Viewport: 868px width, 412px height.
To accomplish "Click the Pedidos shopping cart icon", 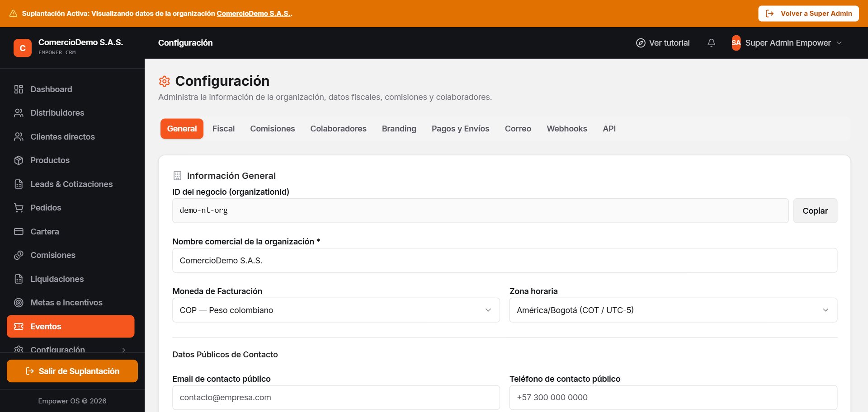I will 19,208.
